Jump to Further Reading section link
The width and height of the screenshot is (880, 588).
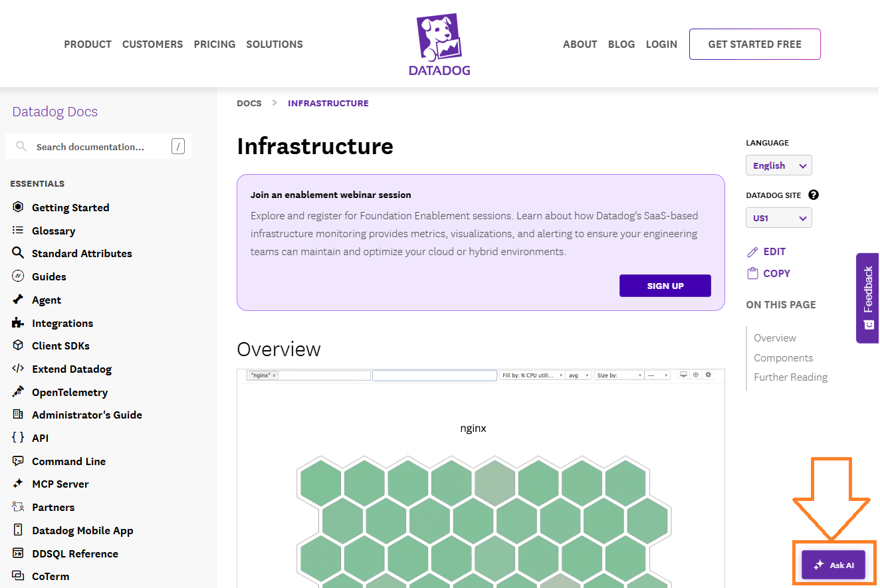coord(791,377)
